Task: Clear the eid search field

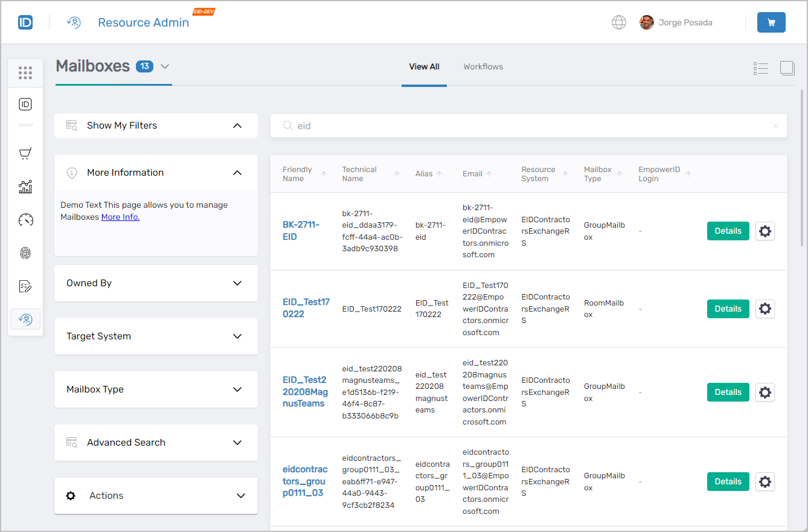Action: tap(775, 126)
